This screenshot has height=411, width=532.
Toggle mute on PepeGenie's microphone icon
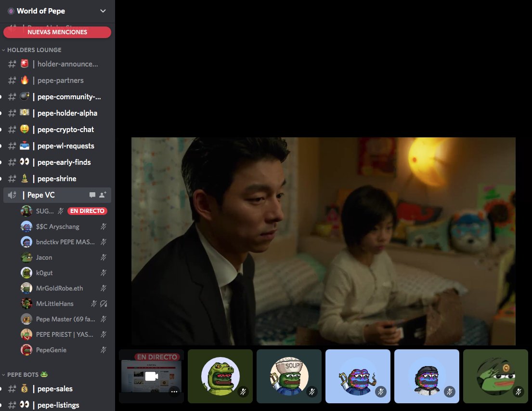pos(104,350)
